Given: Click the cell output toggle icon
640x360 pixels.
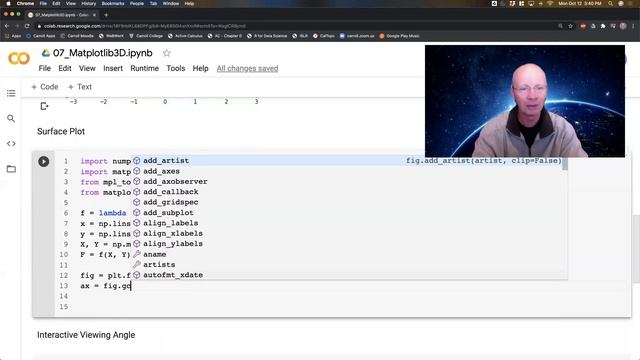Looking at the screenshot, I should 44,107.
